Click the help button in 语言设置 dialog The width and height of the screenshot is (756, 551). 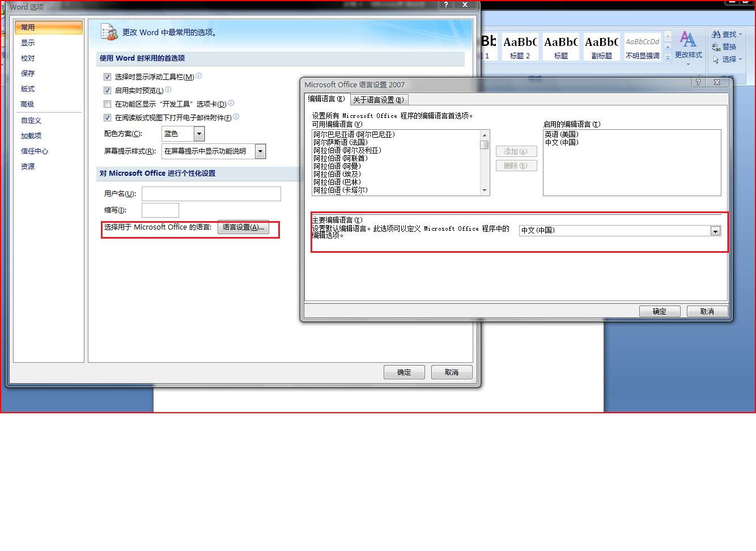(698, 82)
